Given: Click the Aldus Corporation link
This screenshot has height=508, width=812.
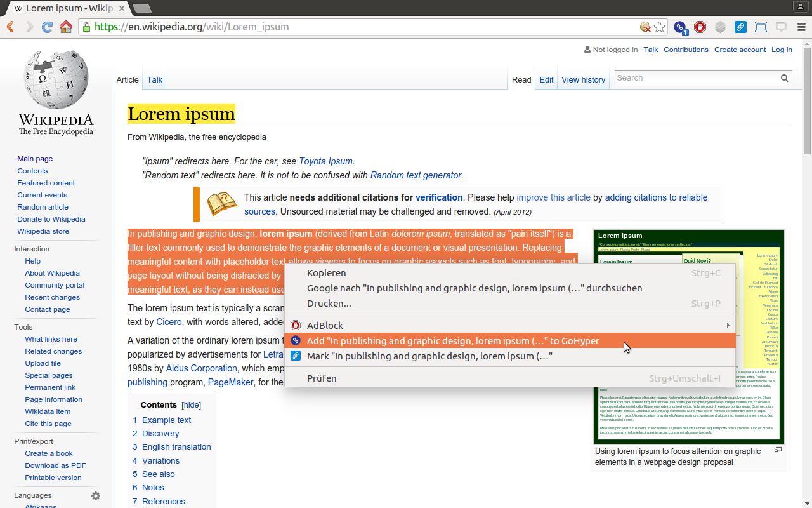Looking at the screenshot, I should (202, 368).
